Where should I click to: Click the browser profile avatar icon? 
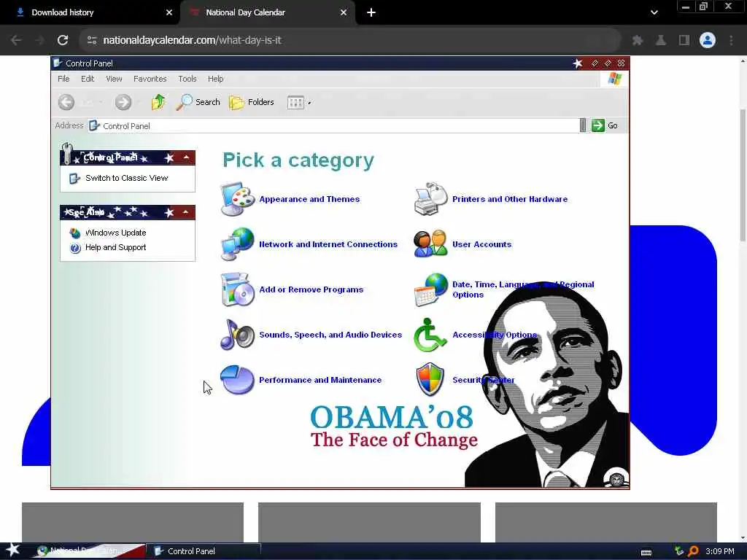click(708, 40)
